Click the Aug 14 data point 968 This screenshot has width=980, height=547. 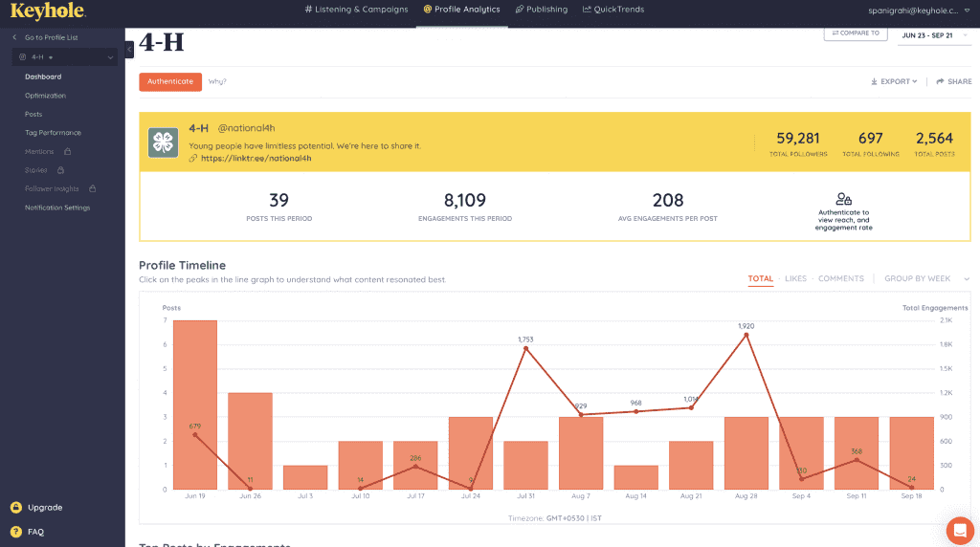pyautogui.click(x=635, y=411)
